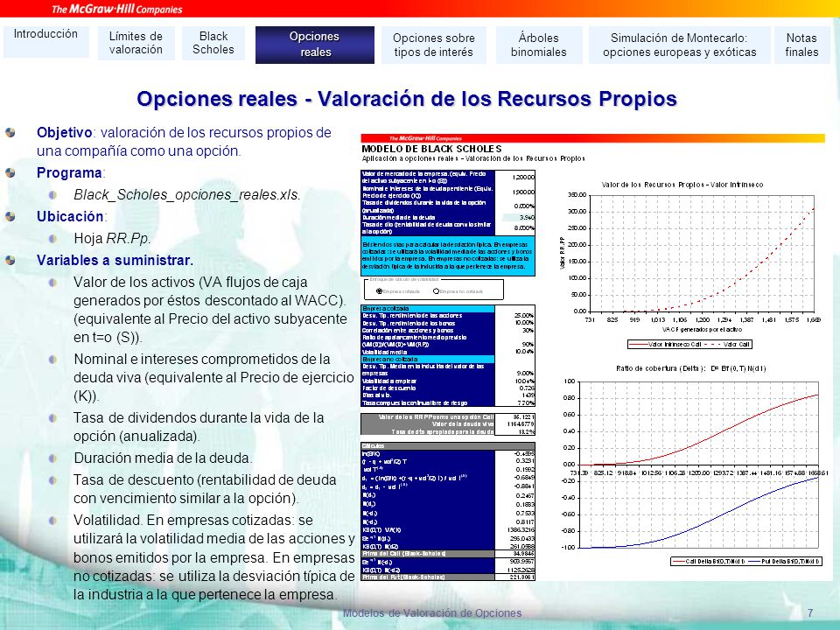Select the 'Programa' bullet heading
This screenshot has height=630, width=840.
coord(70,173)
